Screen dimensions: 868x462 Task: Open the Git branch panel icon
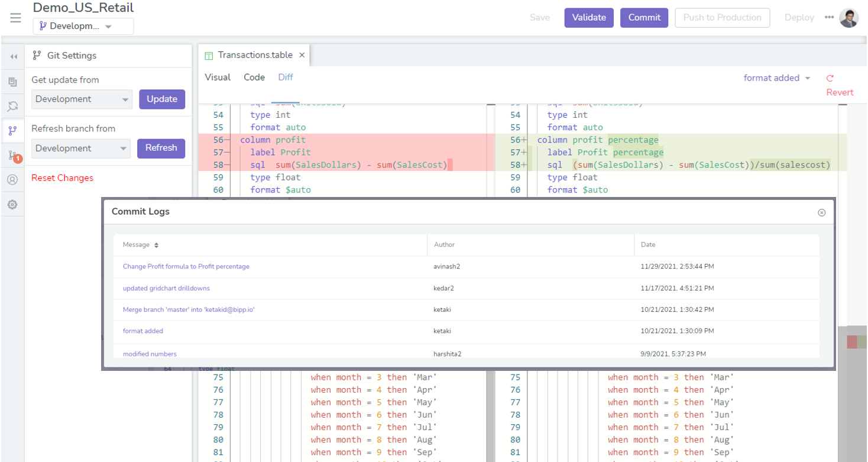[12, 131]
